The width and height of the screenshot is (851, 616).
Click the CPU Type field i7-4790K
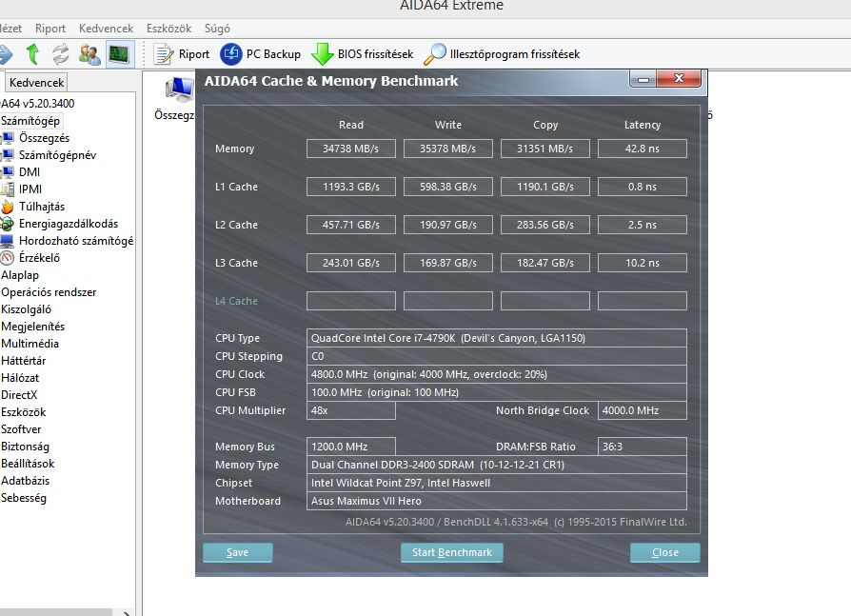(x=497, y=338)
